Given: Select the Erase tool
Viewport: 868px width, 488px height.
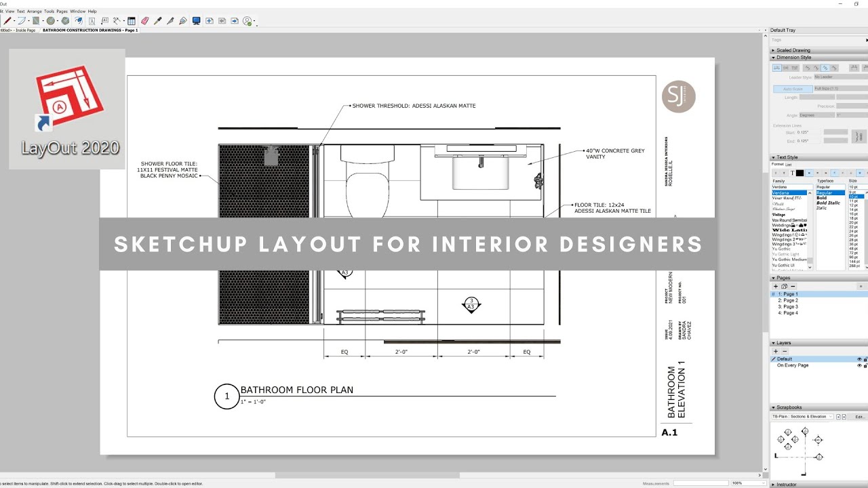Looking at the screenshot, I should pyautogui.click(x=145, y=21).
